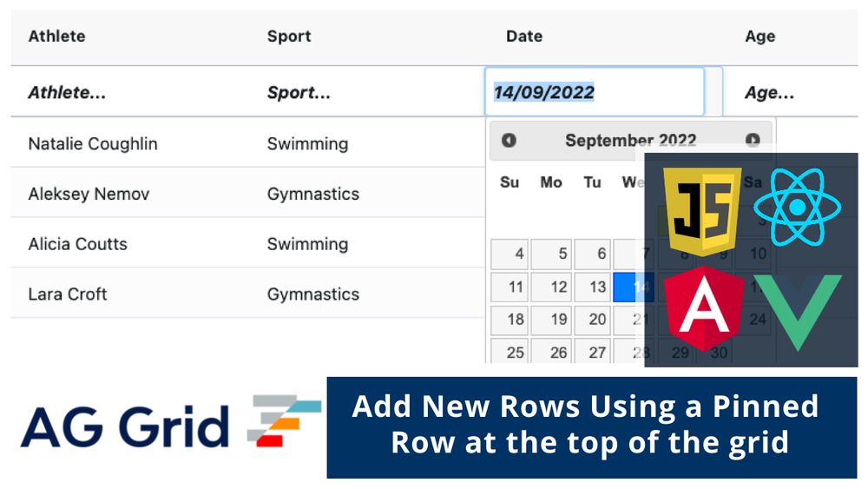The height and width of the screenshot is (489, 868).
Task: Sort by the Sport column header
Action: pyautogui.click(x=289, y=36)
